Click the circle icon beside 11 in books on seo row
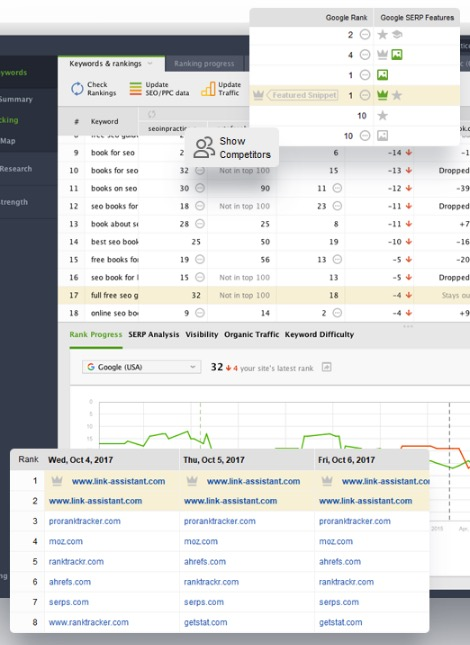This screenshot has height=645, width=470. [x=337, y=188]
